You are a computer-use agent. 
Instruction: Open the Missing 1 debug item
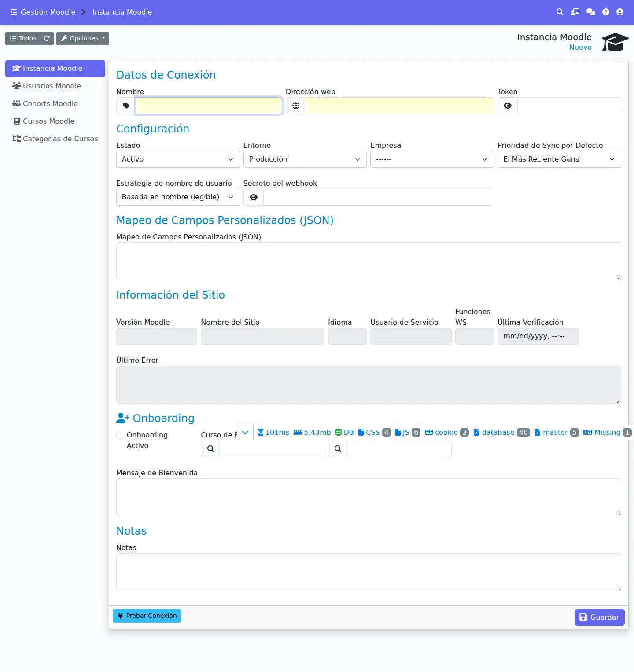pos(608,432)
